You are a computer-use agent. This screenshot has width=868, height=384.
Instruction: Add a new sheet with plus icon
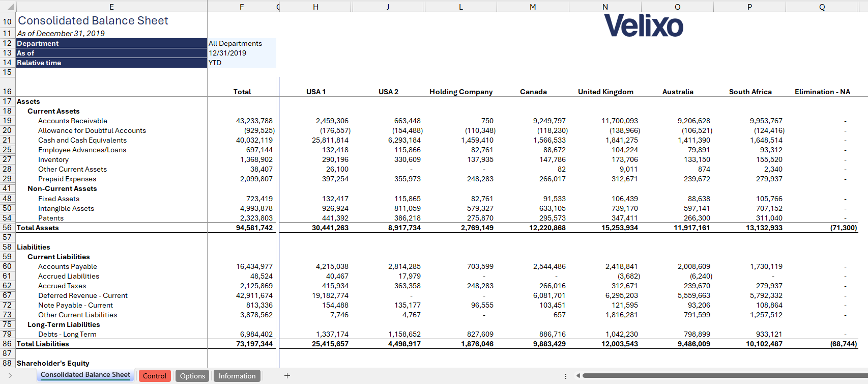(x=287, y=376)
